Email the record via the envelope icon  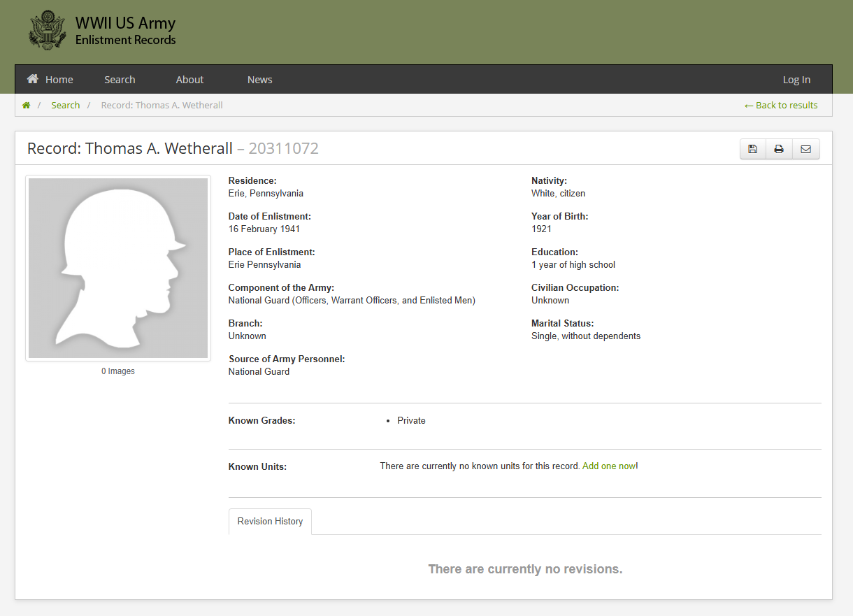tap(805, 149)
